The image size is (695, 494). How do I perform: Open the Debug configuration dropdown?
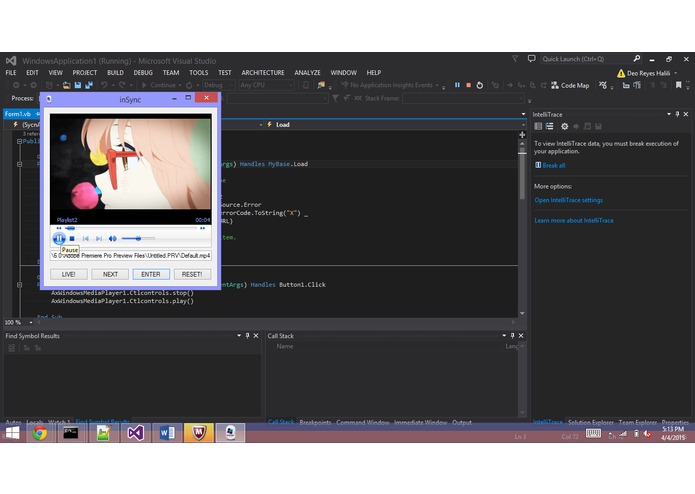click(x=219, y=85)
